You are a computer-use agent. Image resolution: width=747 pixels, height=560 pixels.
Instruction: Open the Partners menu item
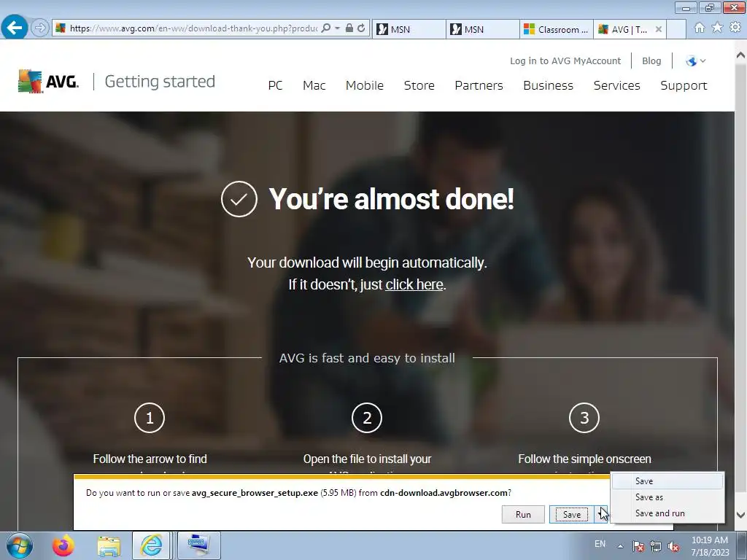479,85
